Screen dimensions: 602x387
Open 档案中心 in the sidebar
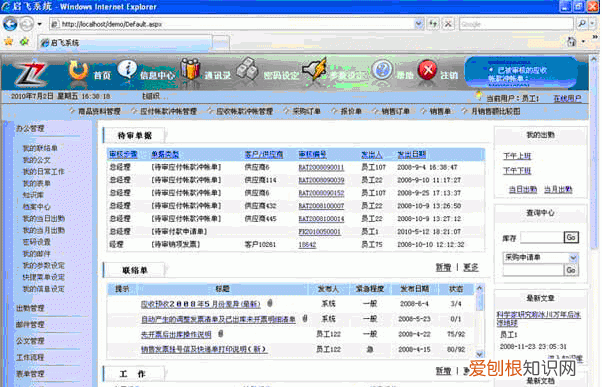tap(36, 207)
